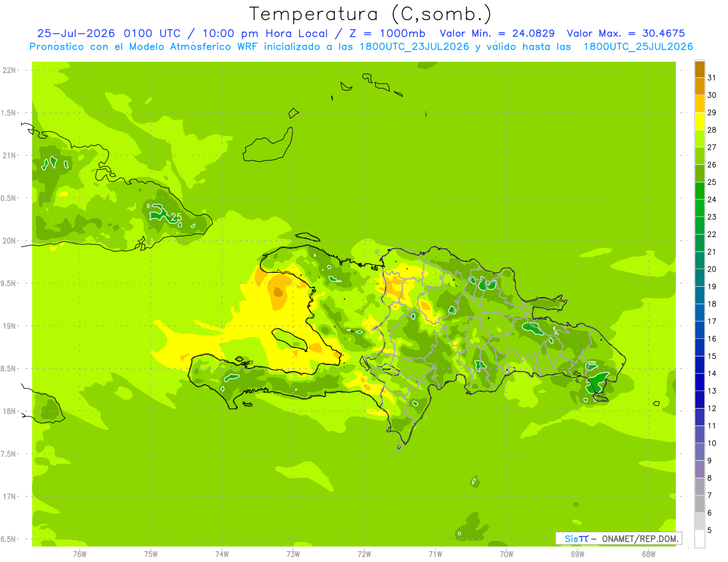728x562 pixels.
Task: Click the "72W" longitude label
Action: 364,554
